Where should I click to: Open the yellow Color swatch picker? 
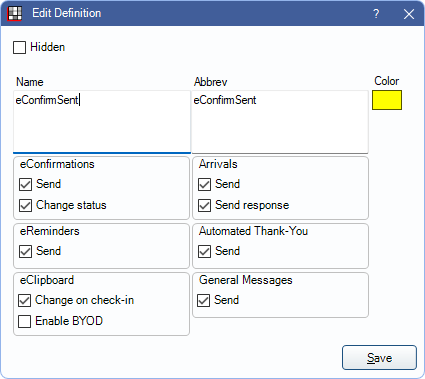click(387, 100)
